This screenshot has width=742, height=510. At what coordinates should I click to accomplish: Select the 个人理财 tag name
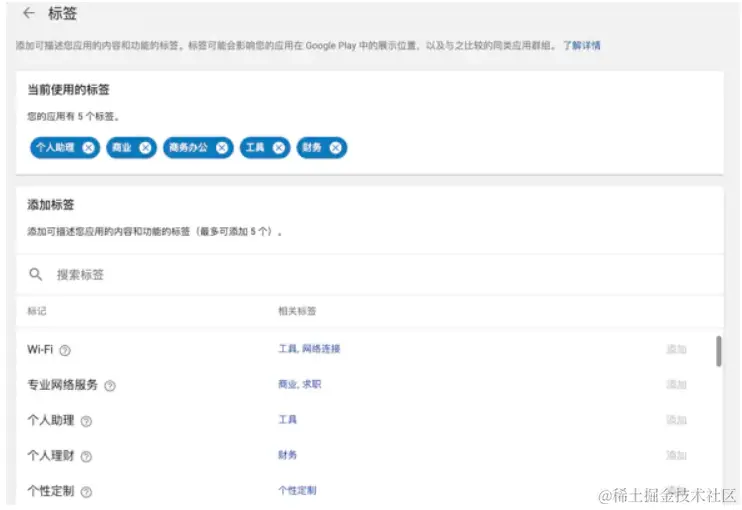(51, 456)
